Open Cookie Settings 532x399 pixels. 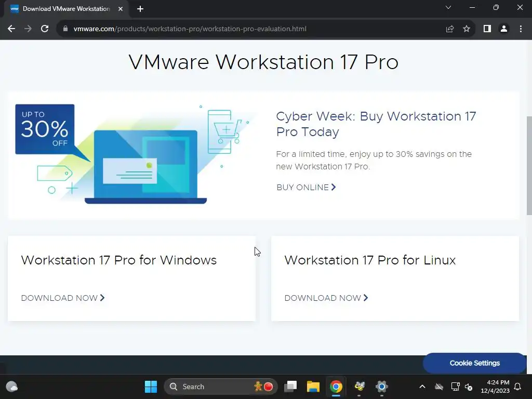[475, 363]
